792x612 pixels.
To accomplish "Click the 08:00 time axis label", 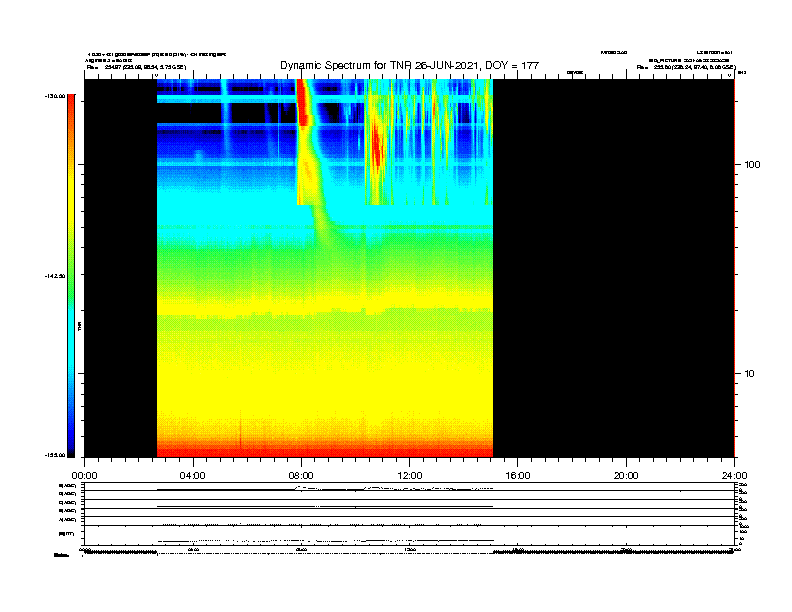I will point(301,476).
